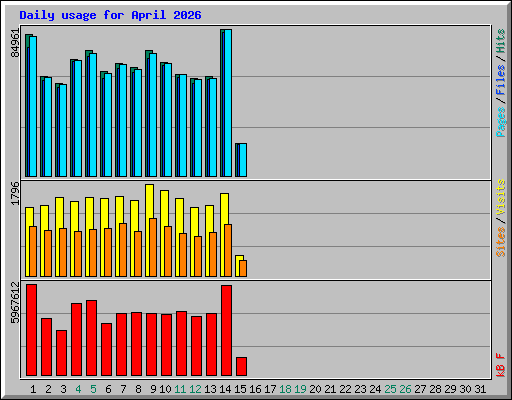Click green weekend day label 26
The height and width of the screenshot is (400, 512).
click(405, 389)
